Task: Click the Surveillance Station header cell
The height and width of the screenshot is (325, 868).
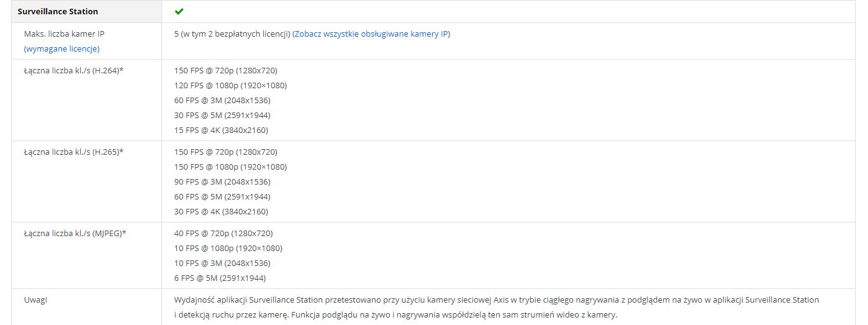Action: click(86, 11)
